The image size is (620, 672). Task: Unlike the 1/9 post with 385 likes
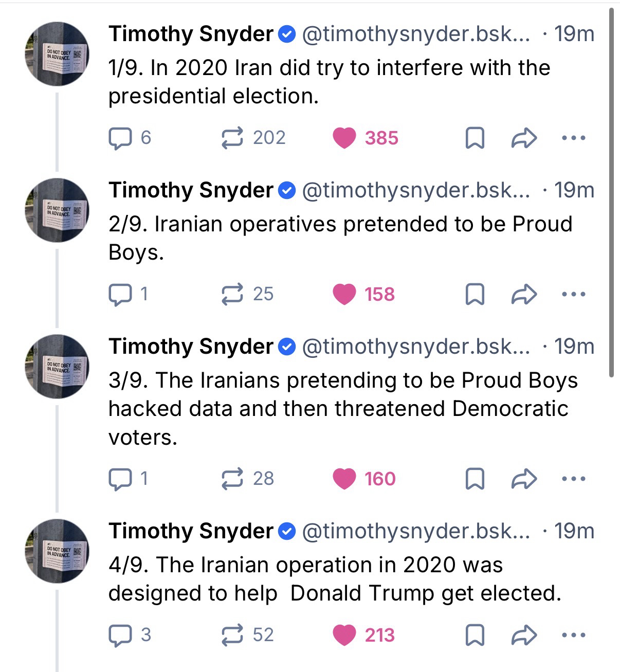[x=344, y=138]
